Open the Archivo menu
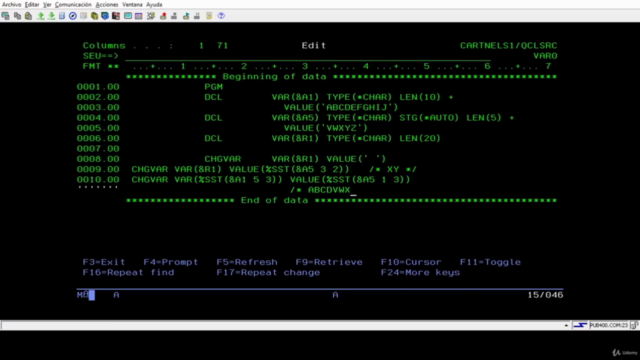 click(11, 4)
